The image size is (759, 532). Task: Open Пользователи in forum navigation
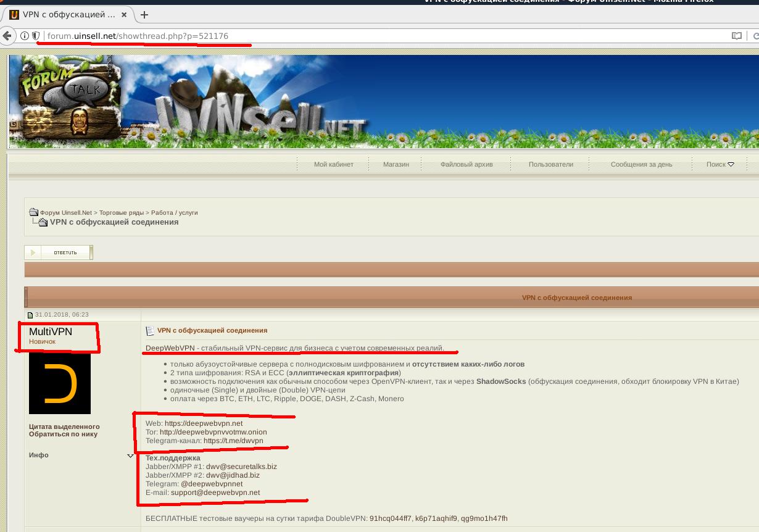pyautogui.click(x=551, y=164)
